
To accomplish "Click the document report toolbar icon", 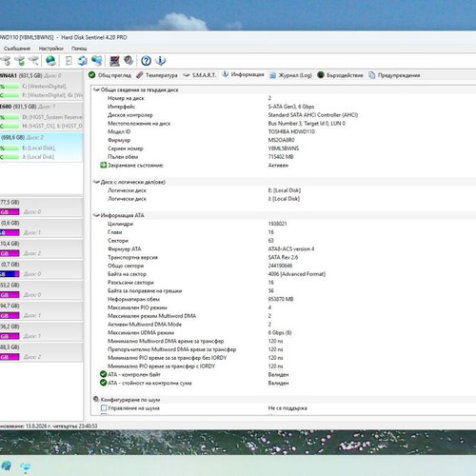I will pos(69,60).
